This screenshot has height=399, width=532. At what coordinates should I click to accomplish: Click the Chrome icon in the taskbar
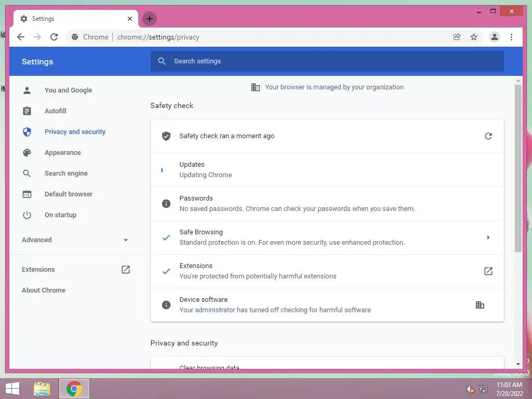coord(74,389)
